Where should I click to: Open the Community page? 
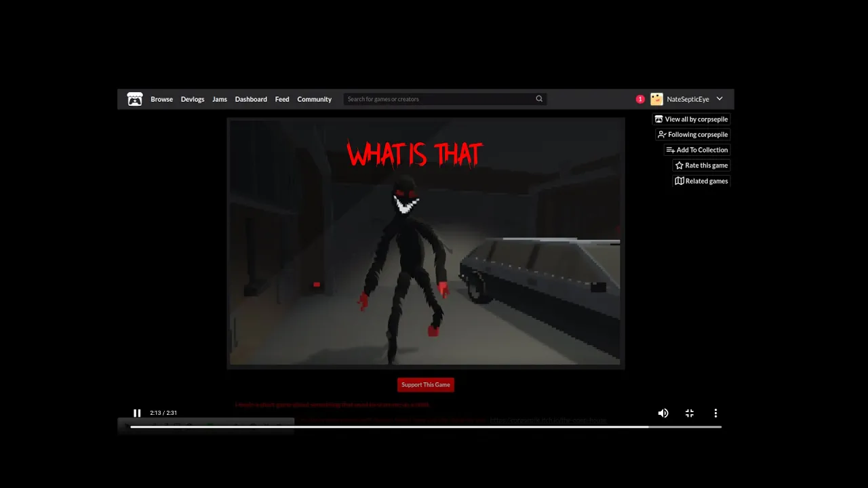click(x=315, y=99)
